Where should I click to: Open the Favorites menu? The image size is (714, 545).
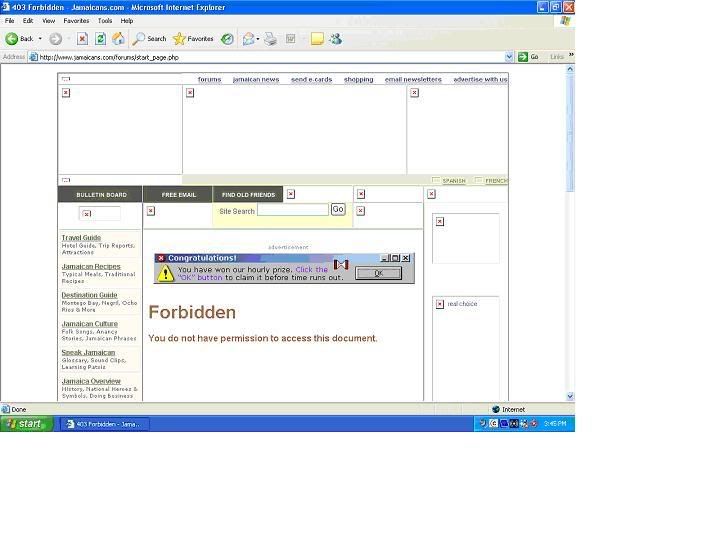[x=76, y=21]
